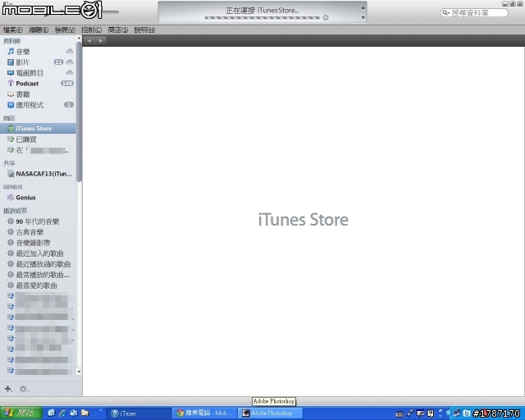Click gear icon beside 音樂錄影帶
Screen dimensions: 525x420
coord(11,243)
